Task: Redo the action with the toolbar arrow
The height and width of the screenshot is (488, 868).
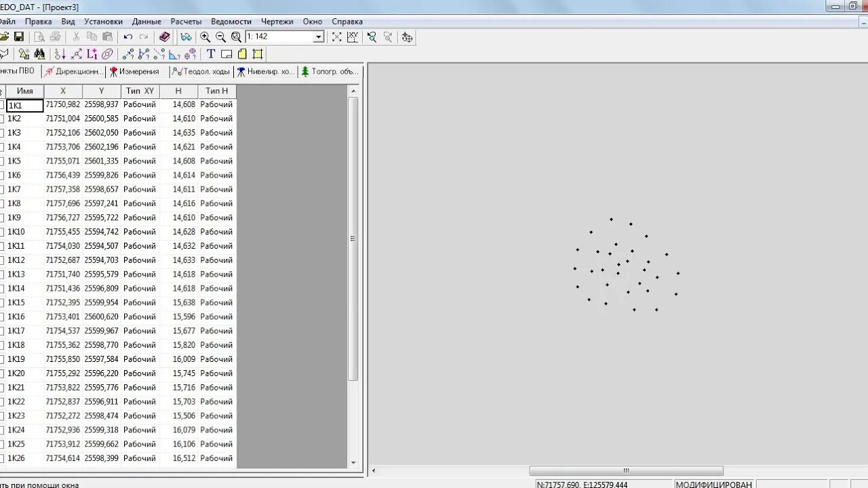Action: point(144,37)
